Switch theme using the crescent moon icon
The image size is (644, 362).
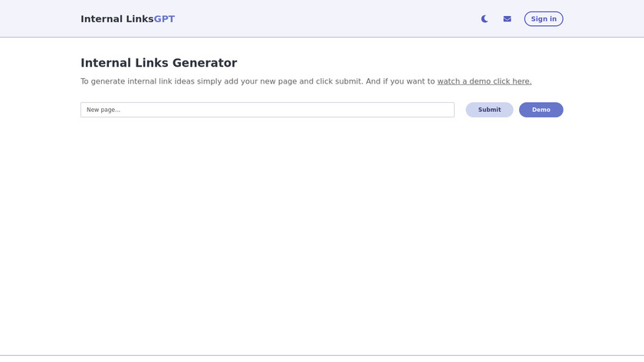[x=485, y=19]
